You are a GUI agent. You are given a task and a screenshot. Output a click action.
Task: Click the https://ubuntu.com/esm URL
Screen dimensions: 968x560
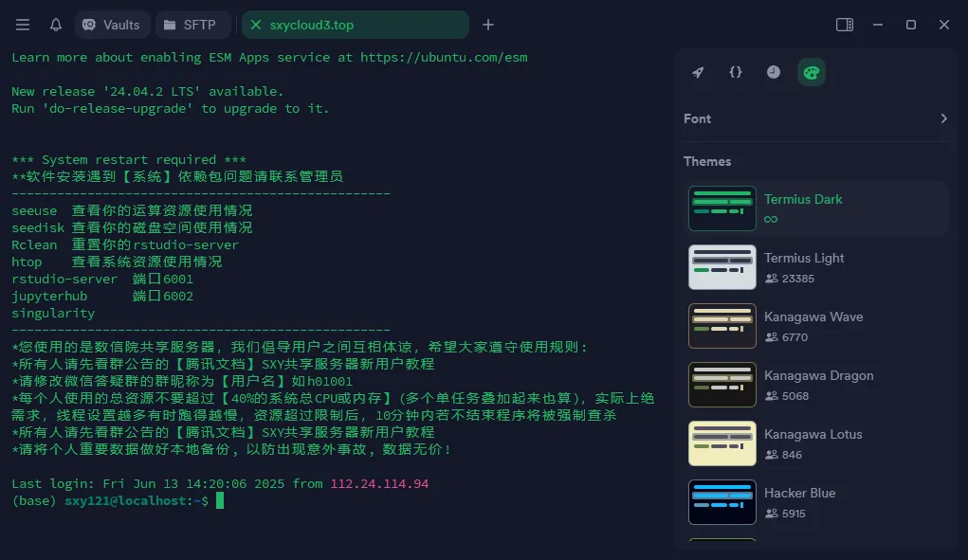point(444,58)
